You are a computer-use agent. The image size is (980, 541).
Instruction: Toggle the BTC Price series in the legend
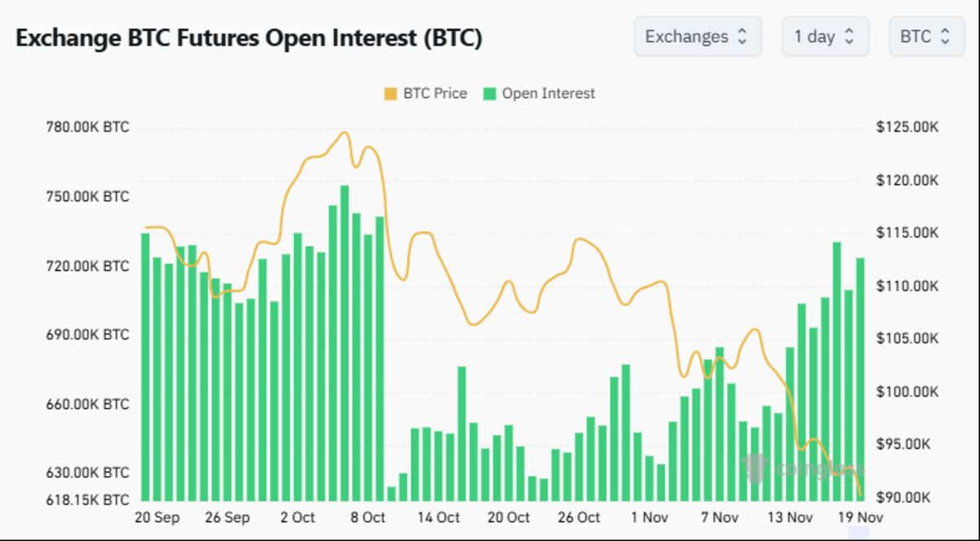tap(434, 93)
